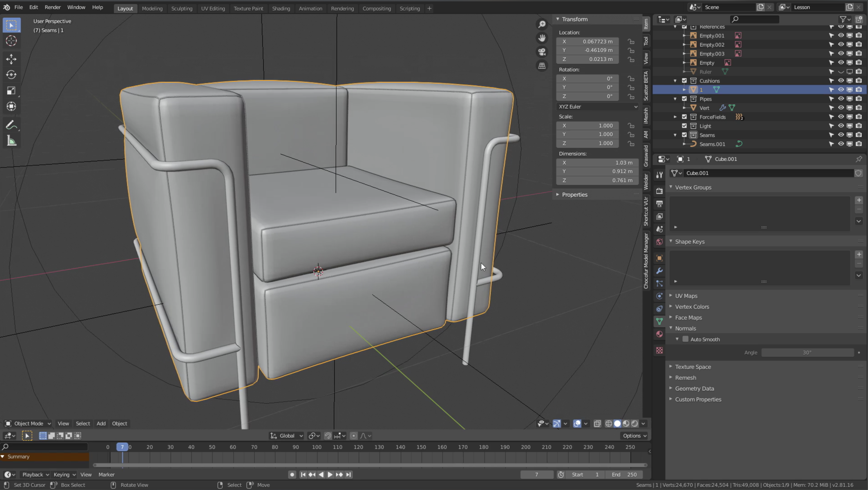This screenshot has width=868, height=490.
Task: Open the Render menu
Action: coord(53,7)
